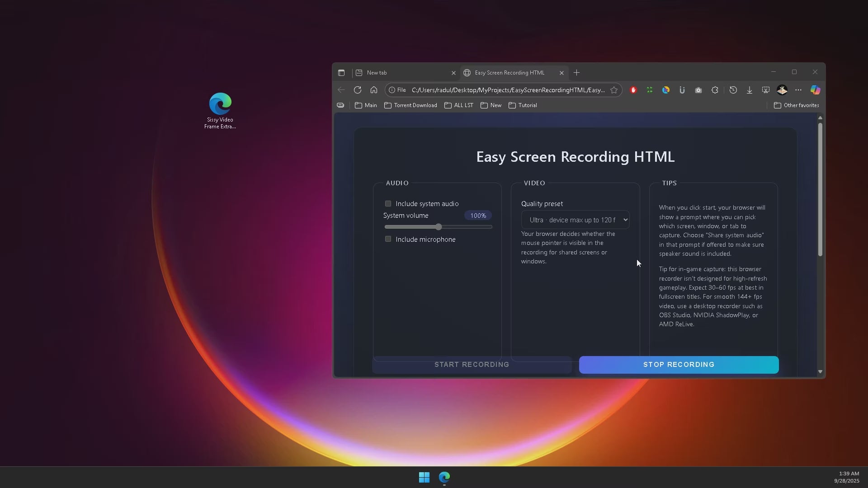
Task: Open the Tutorial bookmarks folder
Action: 523,105
